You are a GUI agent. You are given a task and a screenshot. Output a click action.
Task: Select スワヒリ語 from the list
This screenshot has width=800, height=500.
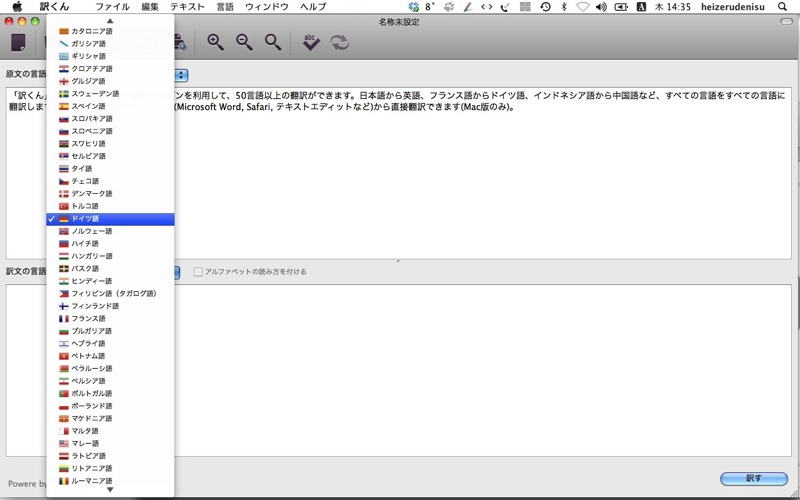point(110,144)
